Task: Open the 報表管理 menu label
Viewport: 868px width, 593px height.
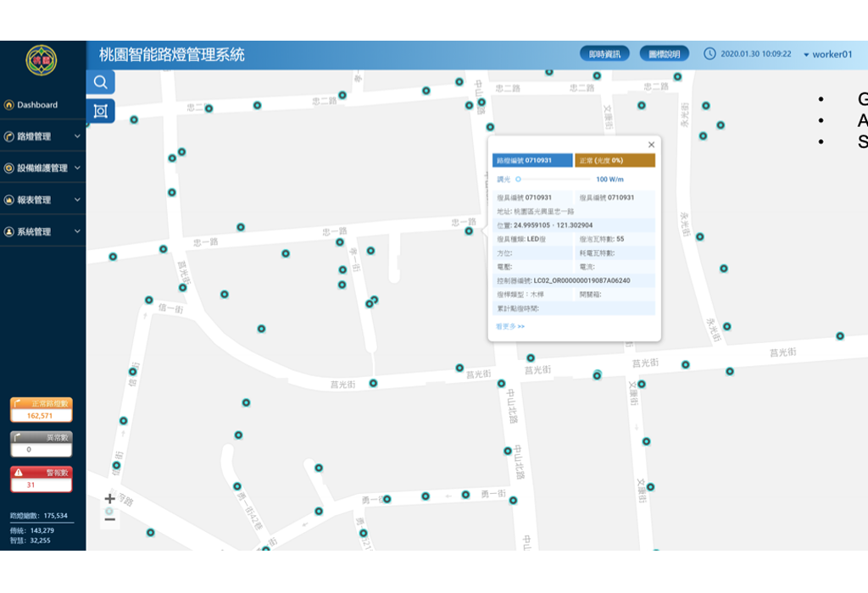Action: point(34,200)
